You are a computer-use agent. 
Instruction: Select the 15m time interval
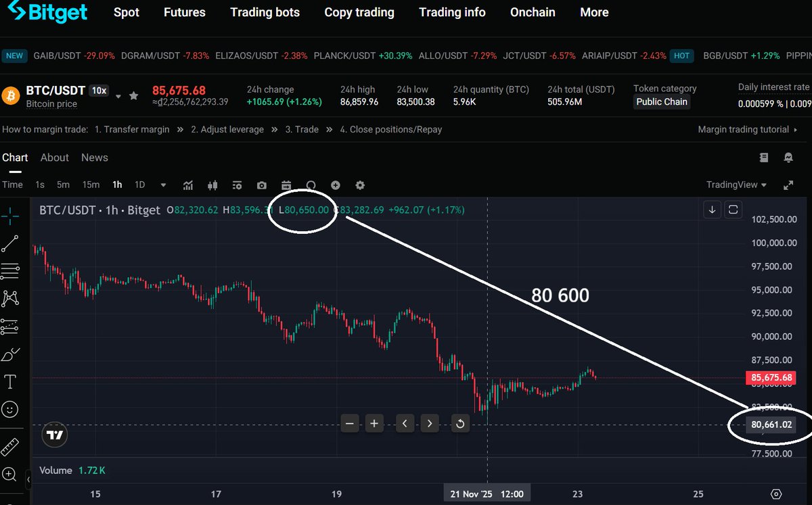[91, 185]
